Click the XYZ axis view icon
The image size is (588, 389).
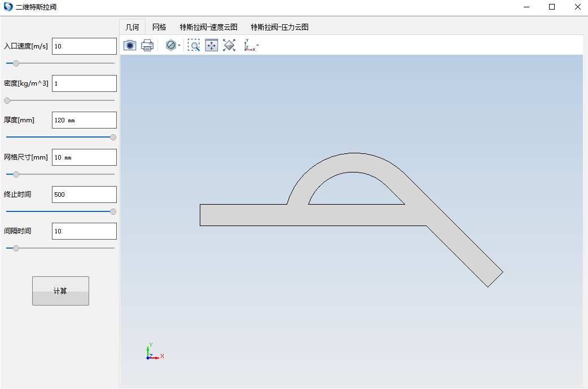[248, 46]
